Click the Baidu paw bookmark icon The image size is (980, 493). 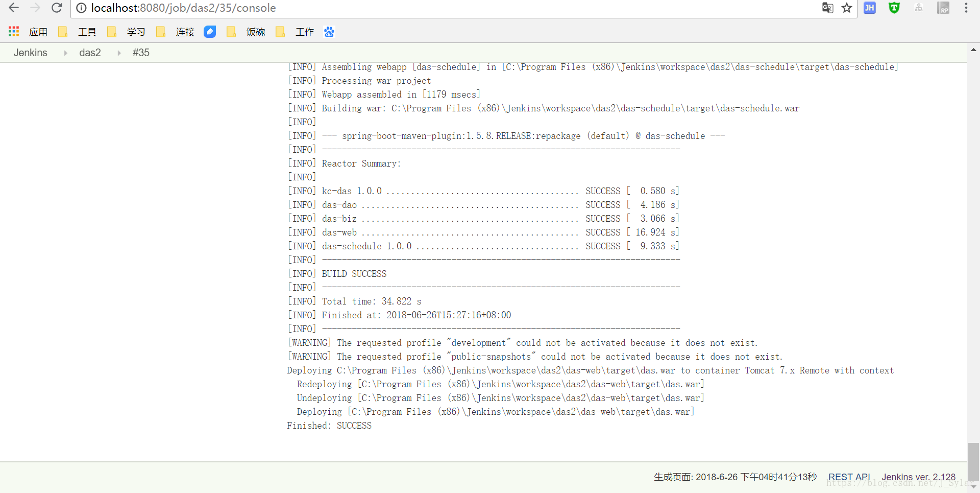329,32
